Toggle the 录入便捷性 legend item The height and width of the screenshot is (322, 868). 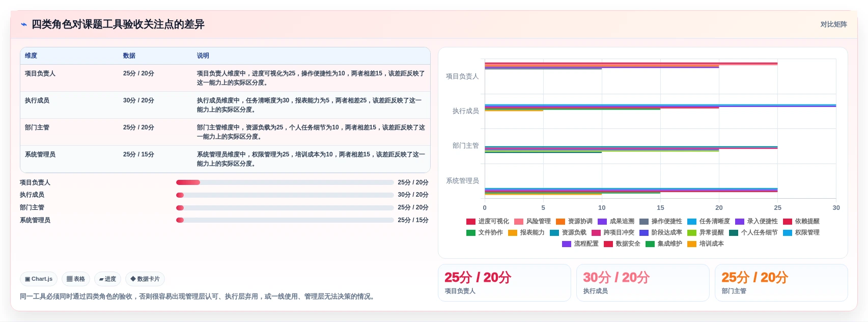(757, 221)
